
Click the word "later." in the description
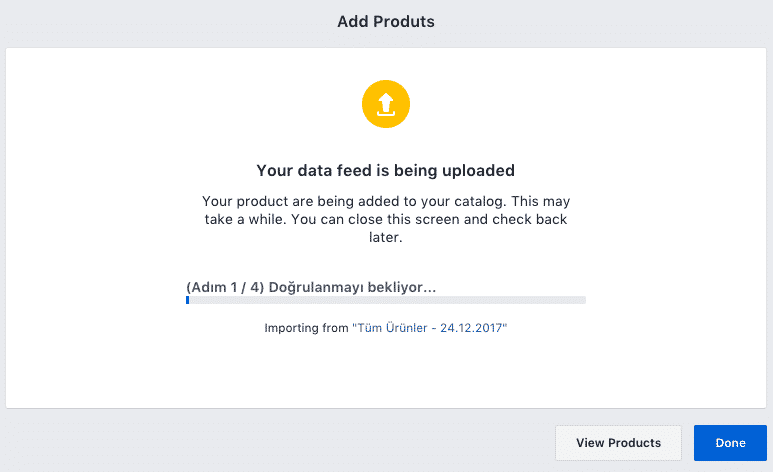click(x=386, y=237)
